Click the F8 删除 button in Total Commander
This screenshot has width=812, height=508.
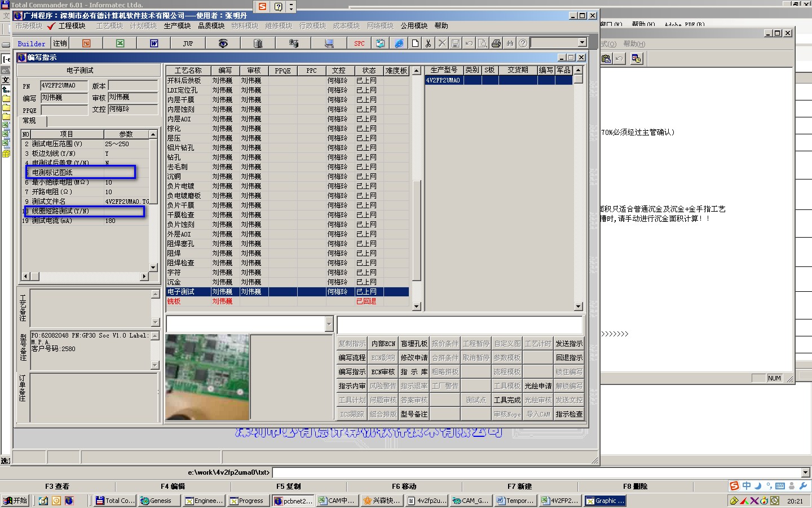[x=635, y=486]
